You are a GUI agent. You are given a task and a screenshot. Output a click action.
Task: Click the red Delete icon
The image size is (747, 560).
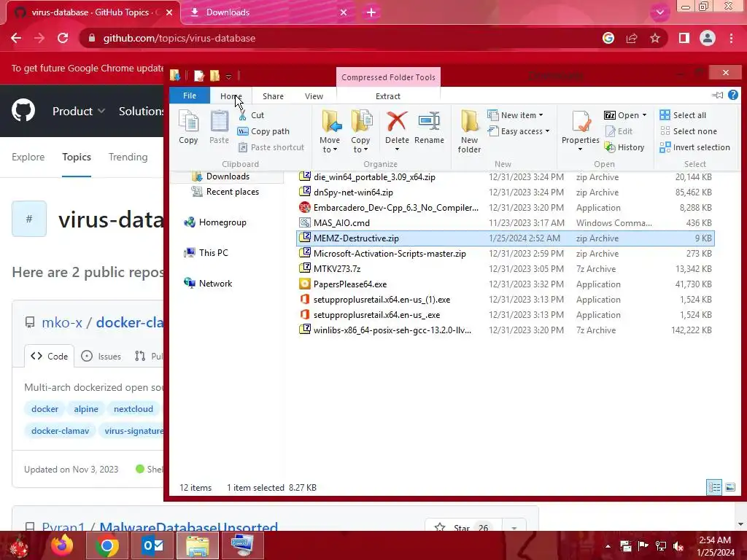(397, 122)
